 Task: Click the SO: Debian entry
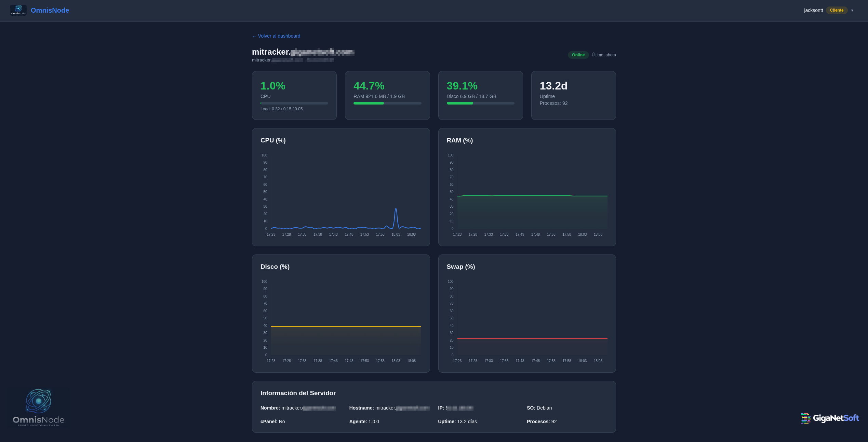pyautogui.click(x=539, y=408)
